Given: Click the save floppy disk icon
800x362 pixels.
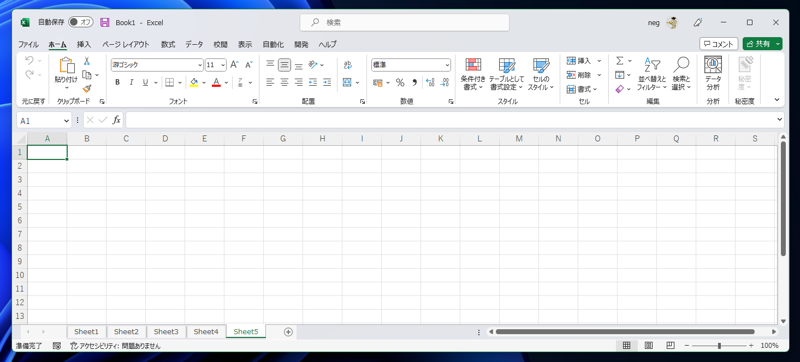Looking at the screenshot, I should 105,22.
